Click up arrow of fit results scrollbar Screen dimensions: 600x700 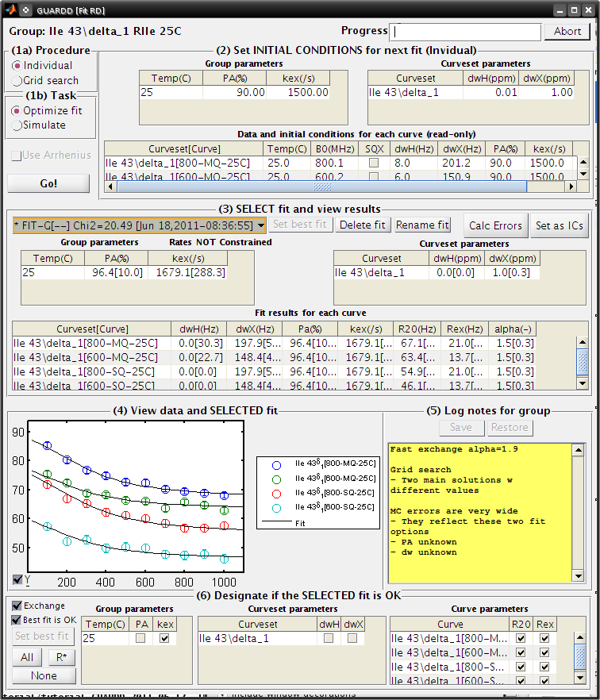[x=583, y=342]
